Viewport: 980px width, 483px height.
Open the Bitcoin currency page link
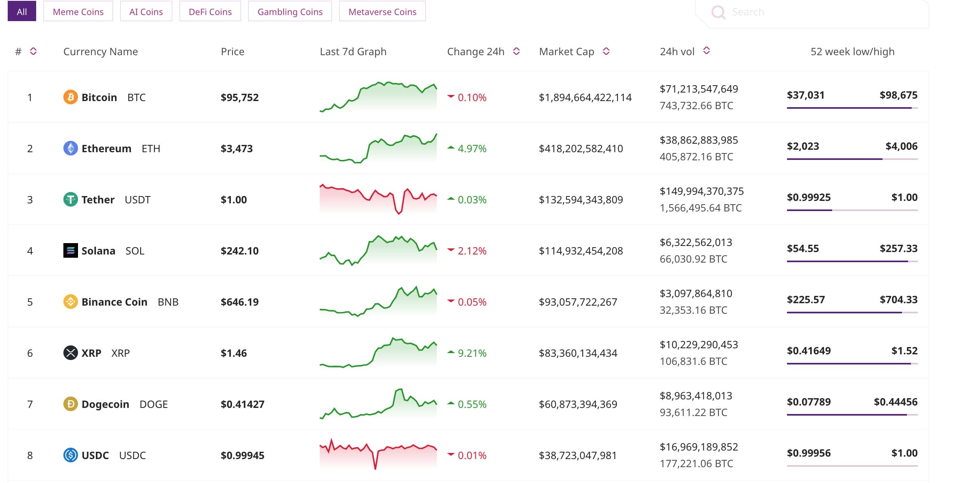pos(99,97)
